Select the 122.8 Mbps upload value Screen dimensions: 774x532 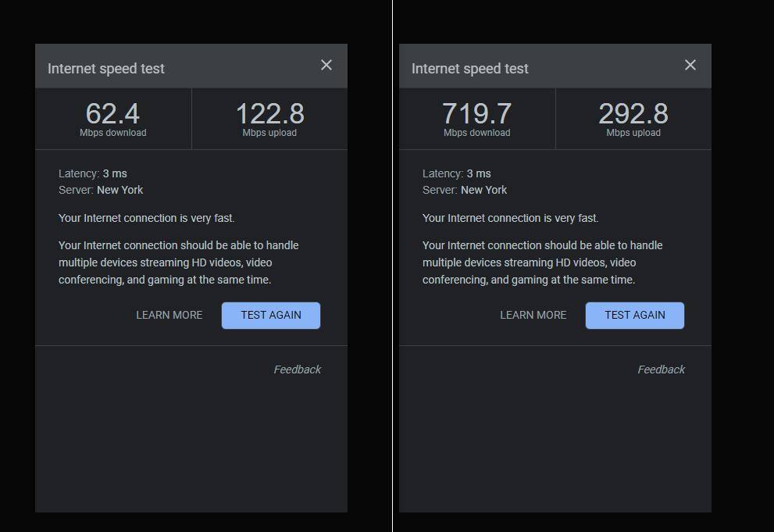(x=269, y=114)
